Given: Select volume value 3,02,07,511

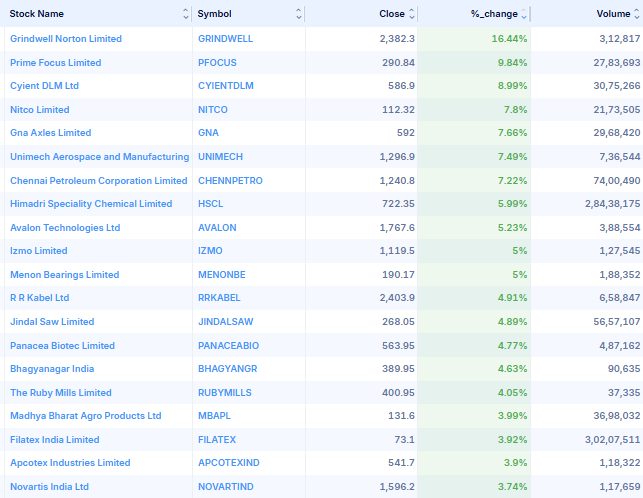Looking at the screenshot, I should [x=613, y=440].
